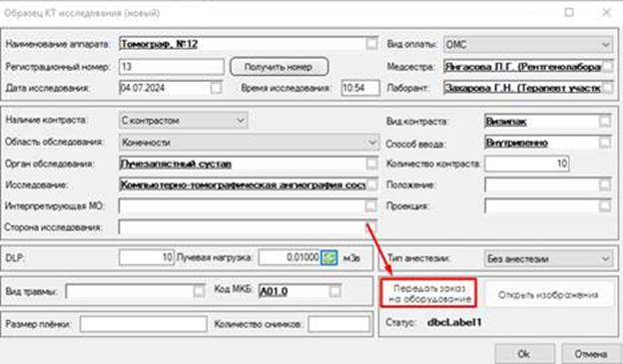Confirm with the Ok button
This screenshot has width=623, height=364.
pos(524,354)
